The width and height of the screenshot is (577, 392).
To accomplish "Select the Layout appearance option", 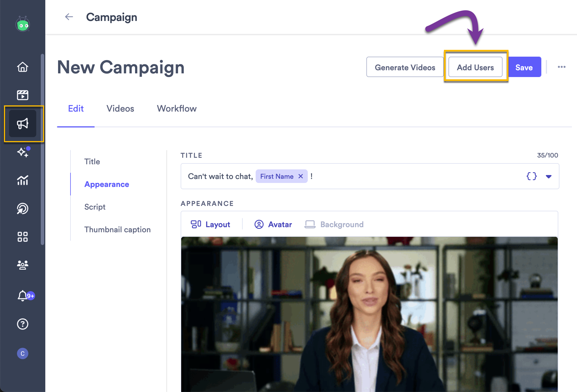I will pos(210,224).
